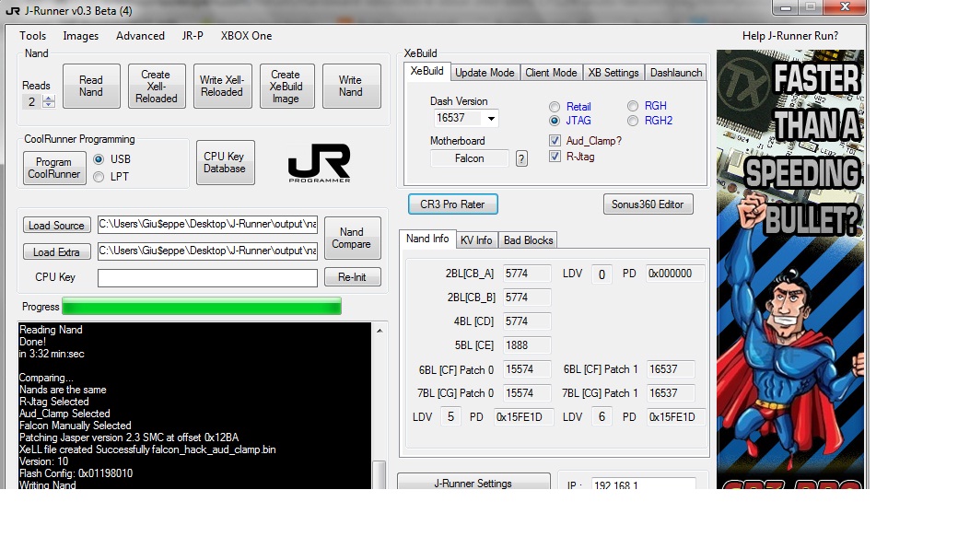The width and height of the screenshot is (958, 560).
Task: Click log line 'Nands are the same'
Action: click(63, 390)
